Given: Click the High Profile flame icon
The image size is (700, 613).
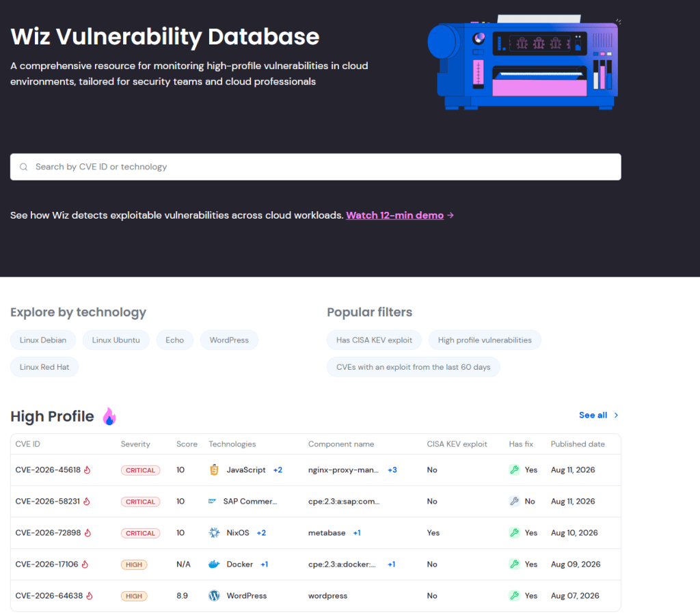Looking at the screenshot, I should (109, 416).
